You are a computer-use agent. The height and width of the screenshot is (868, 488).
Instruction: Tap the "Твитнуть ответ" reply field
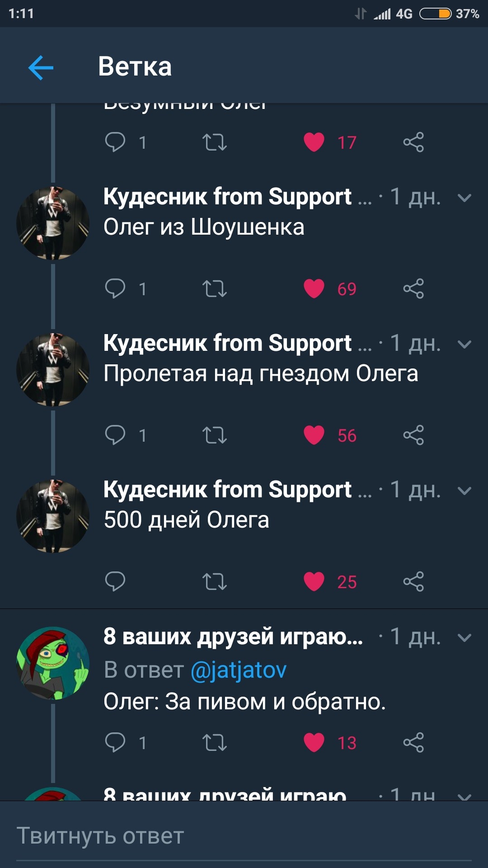244,835
